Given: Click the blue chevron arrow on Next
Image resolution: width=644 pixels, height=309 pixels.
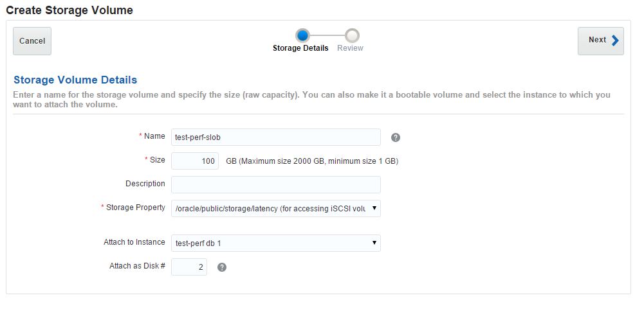Looking at the screenshot, I should click(x=615, y=40).
